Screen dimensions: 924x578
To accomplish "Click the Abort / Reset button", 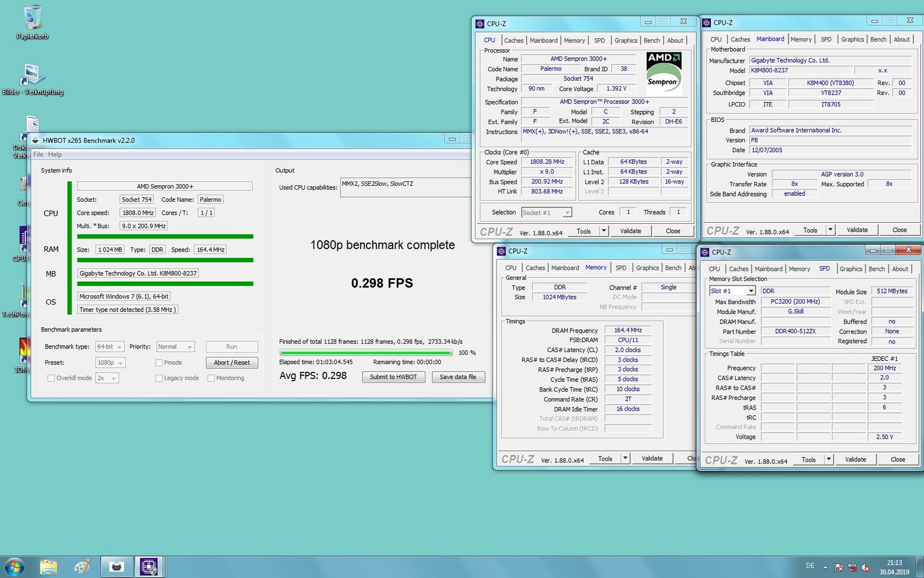I will click(232, 362).
